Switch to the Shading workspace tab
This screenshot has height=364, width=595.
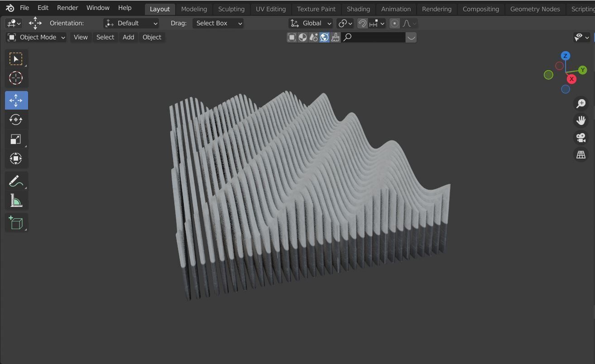tap(358, 9)
